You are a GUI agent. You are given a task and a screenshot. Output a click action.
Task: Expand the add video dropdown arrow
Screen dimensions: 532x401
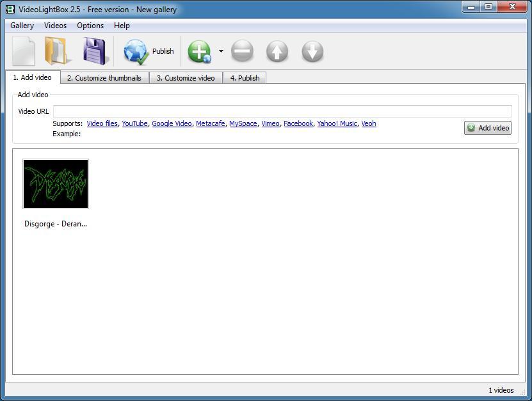[221, 51]
